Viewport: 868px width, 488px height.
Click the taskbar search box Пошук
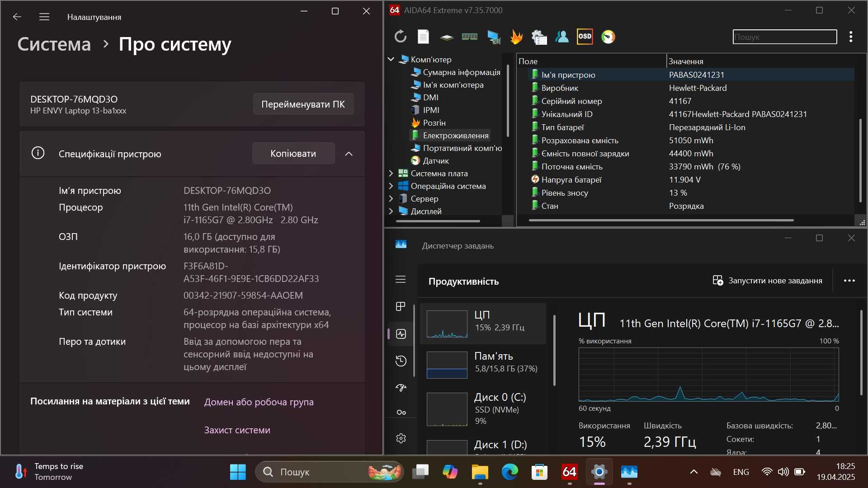coord(329,472)
